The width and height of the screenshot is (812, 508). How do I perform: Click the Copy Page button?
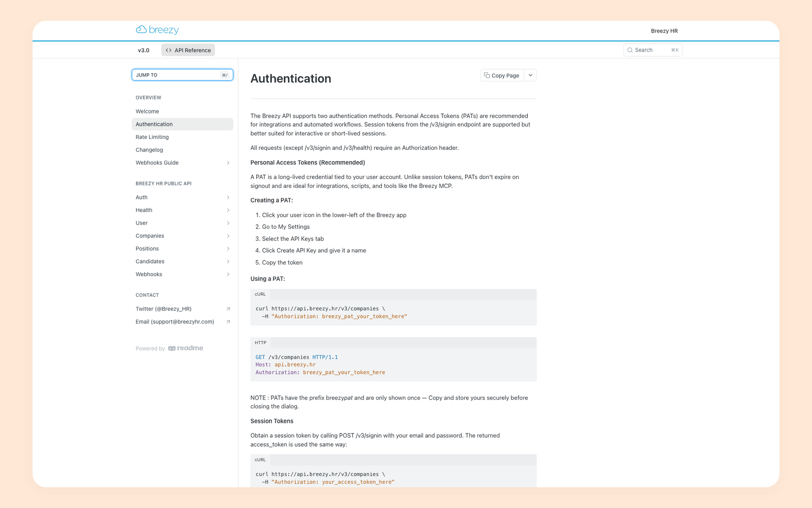pos(502,75)
